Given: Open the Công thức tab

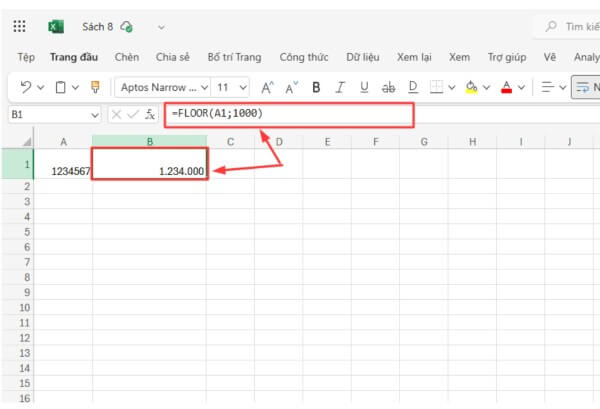Looking at the screenshot, I should point(304,57).
